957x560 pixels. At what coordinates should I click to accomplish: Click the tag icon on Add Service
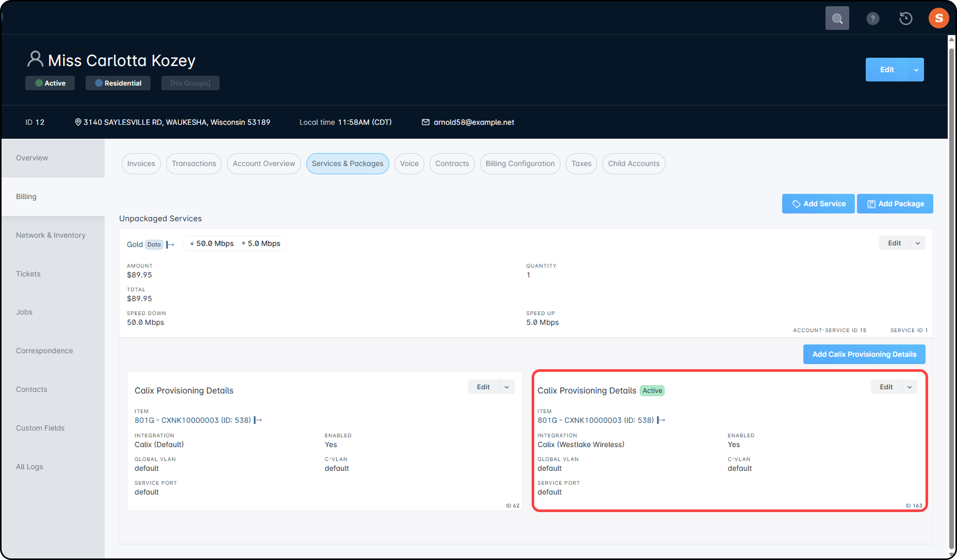(796, 204)
